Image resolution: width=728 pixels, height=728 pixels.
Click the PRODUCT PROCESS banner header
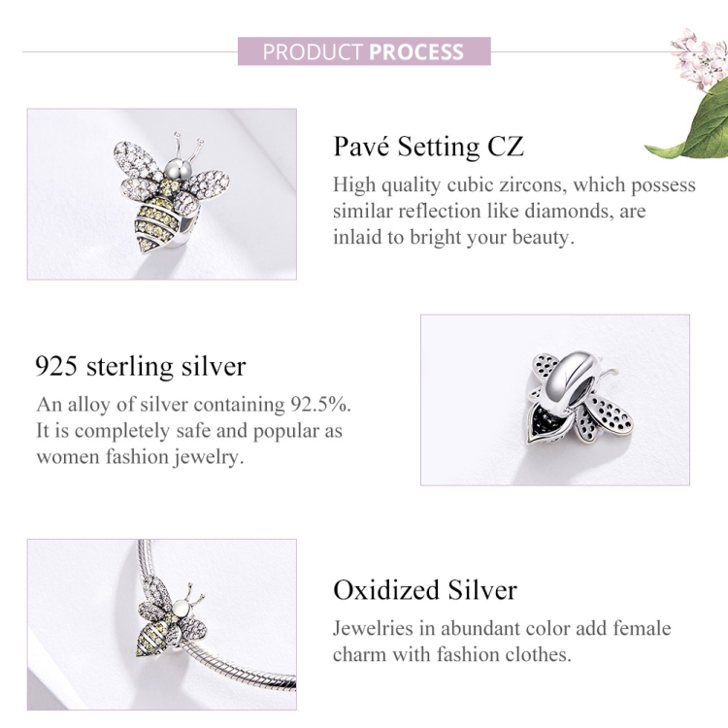pyautogui.click(x=364, y=51)
